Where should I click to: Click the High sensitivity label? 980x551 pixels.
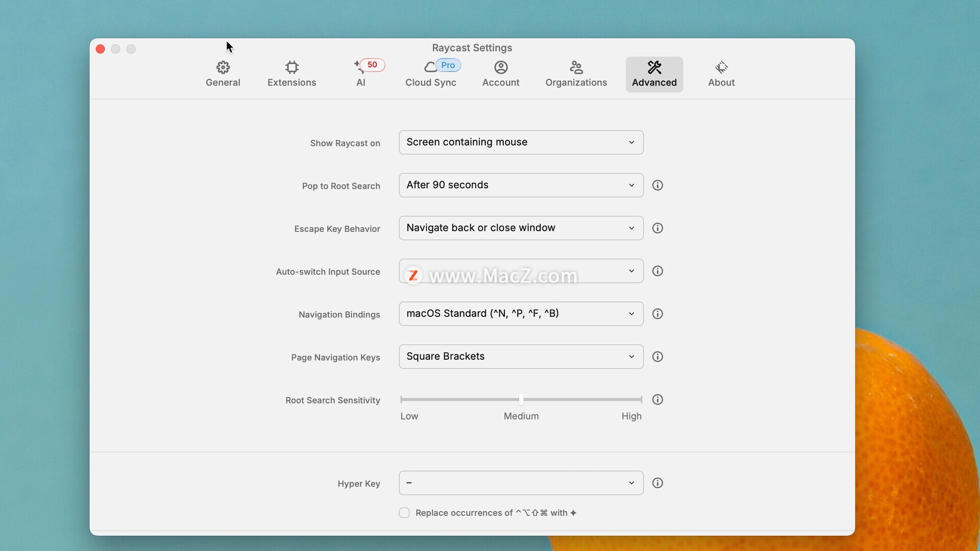(631, 416)
